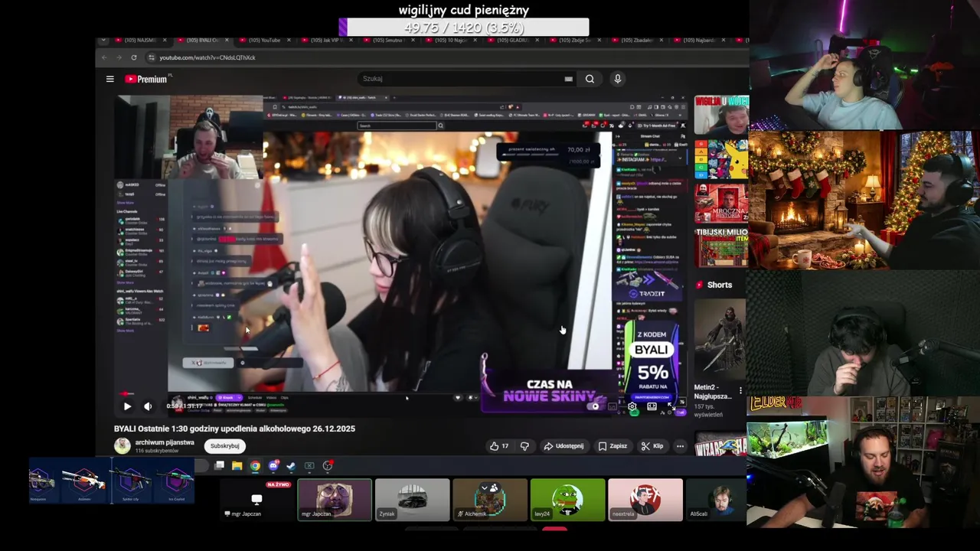
Task: Open the YouTube hamburger guide menu
Action: (x=109, y=79)
